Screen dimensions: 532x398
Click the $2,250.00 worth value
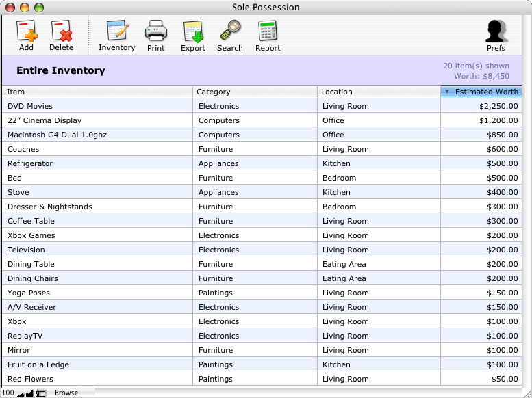(x=498, y=107)
